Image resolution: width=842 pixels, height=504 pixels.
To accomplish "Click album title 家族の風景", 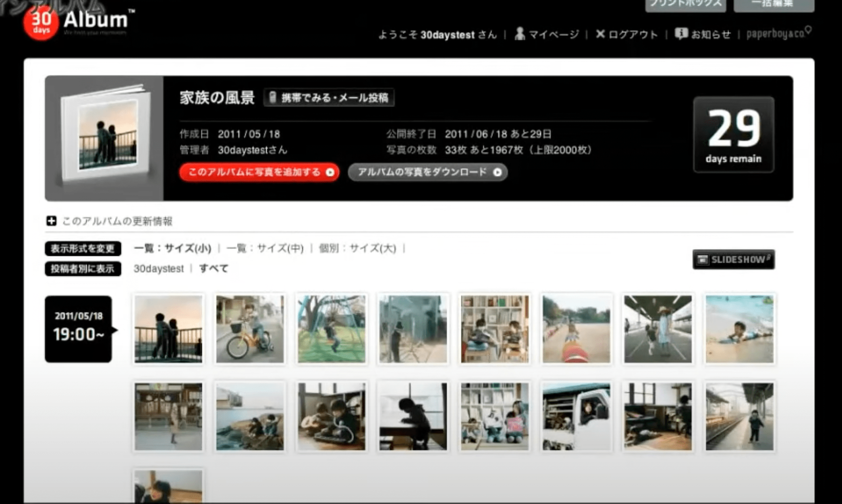I will (x=217, y=98).
